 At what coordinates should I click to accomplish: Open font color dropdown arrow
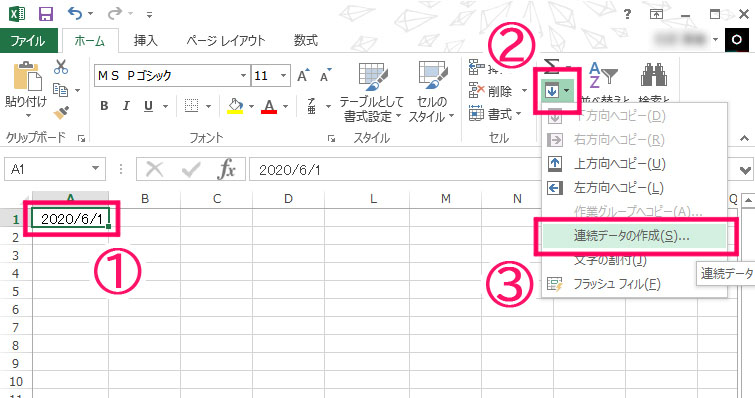click(x=286, y=106)
